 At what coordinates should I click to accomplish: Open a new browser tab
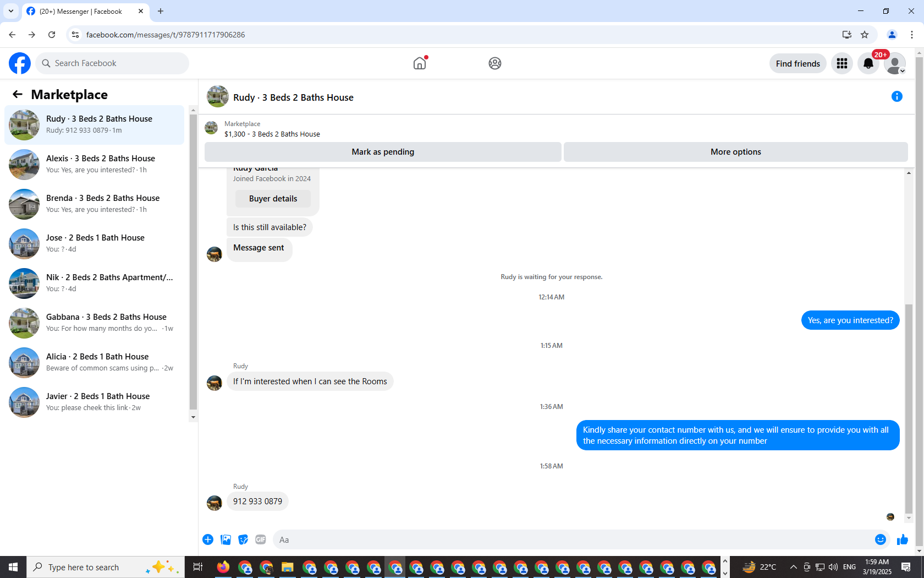tap(161, 11)
